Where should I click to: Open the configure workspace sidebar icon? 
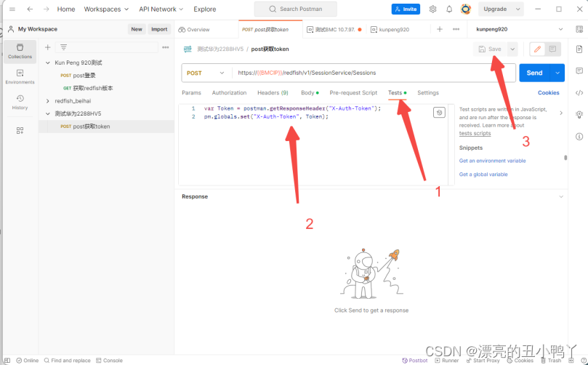20,131
